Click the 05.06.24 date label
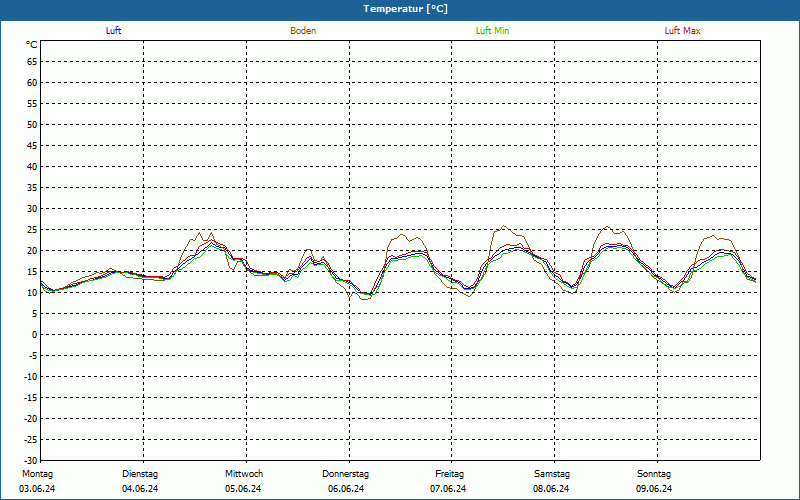Viewport: 800px width, 500px height. [243, 489]
